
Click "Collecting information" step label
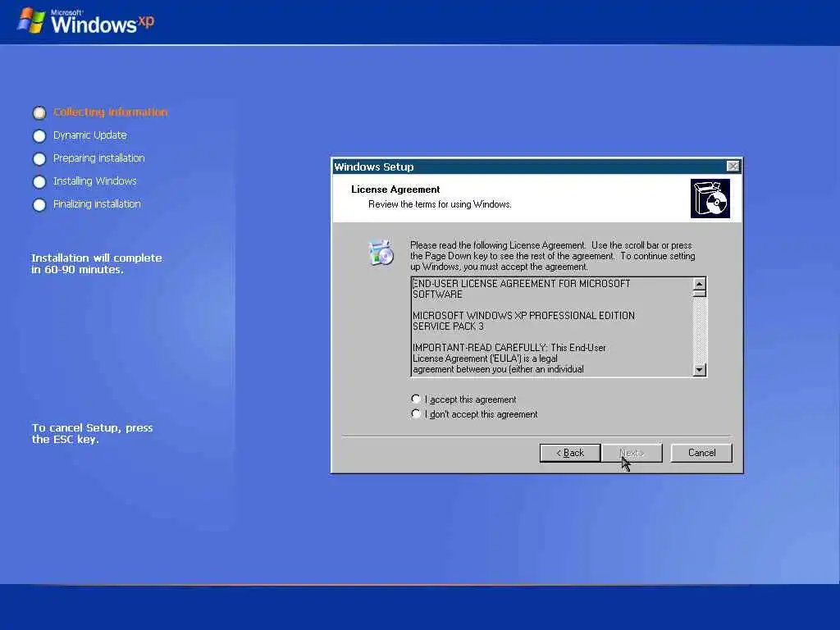[111, 112]
